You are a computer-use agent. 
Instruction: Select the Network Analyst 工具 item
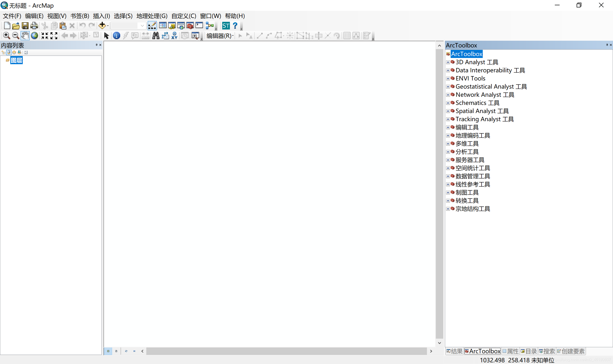pos(485,95)
